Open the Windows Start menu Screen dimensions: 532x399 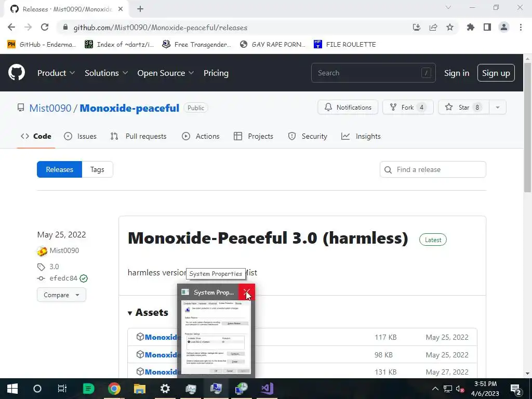12,389
